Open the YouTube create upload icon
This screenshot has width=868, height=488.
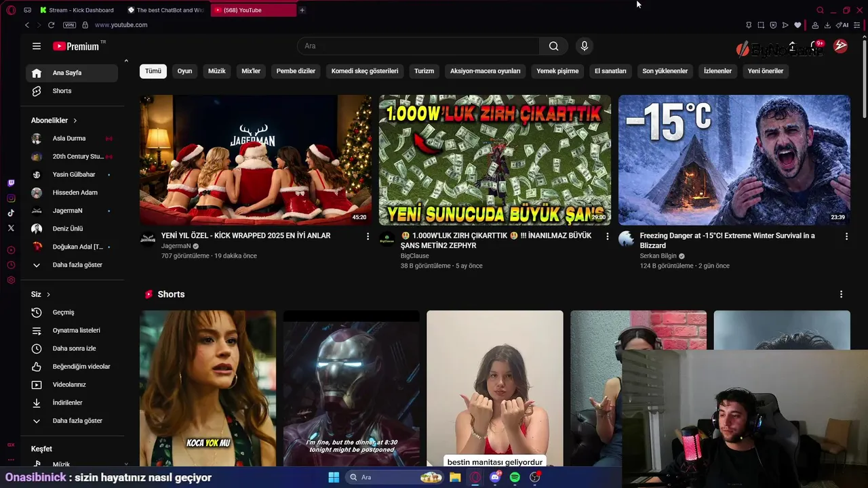pos(791,46)
